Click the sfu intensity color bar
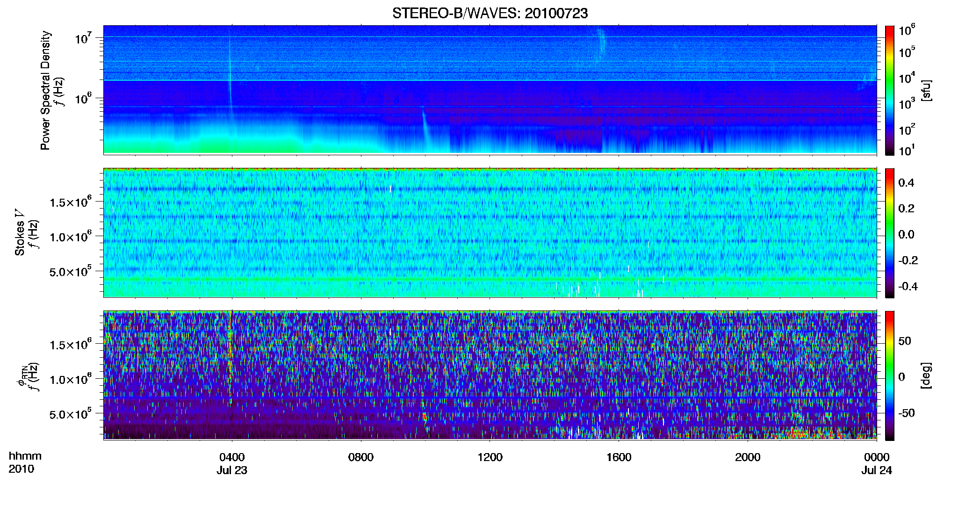 click(x=890, y=90)
